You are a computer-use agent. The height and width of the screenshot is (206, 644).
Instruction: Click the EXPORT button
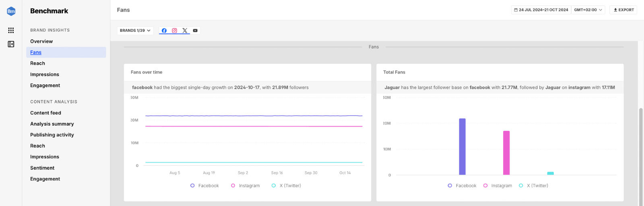623,10
